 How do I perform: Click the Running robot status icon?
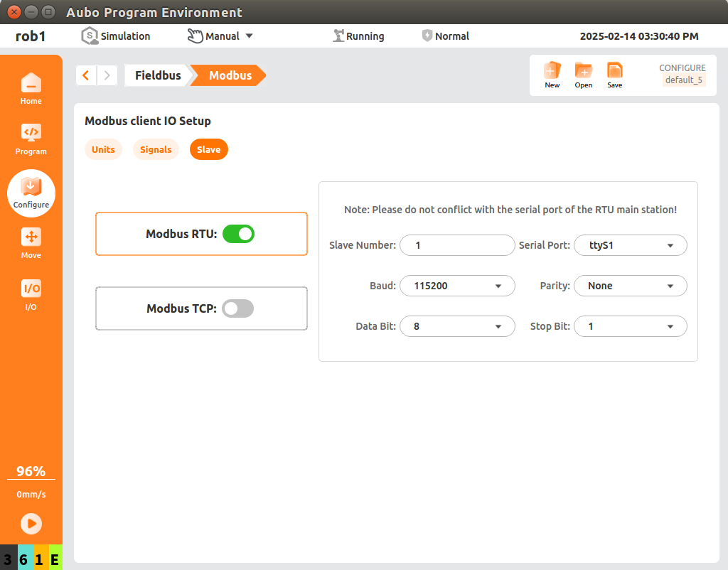pos(338,36)
